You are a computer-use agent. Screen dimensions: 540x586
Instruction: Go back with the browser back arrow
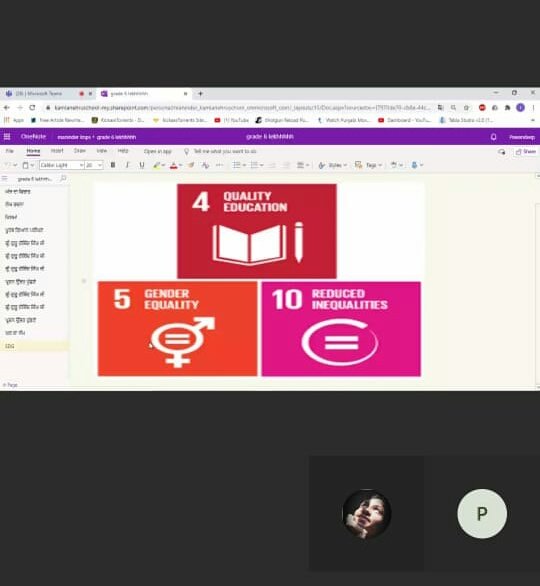[x=7, y=108]
